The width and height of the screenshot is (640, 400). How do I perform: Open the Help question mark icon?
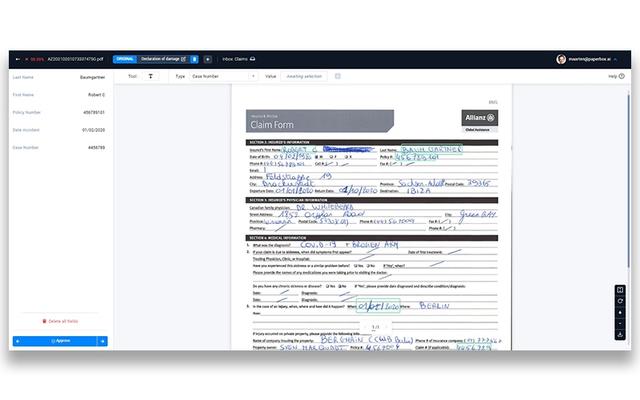click(626, 76)
